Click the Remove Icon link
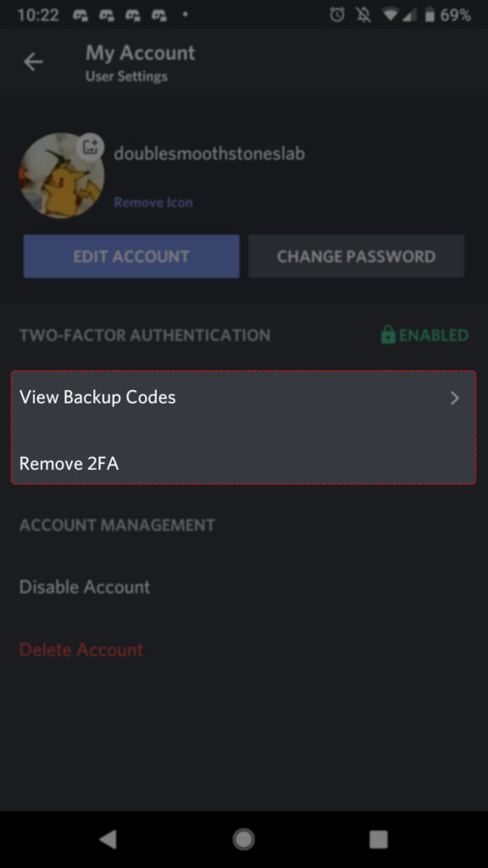The image size is (488, 868). (152, 202)
